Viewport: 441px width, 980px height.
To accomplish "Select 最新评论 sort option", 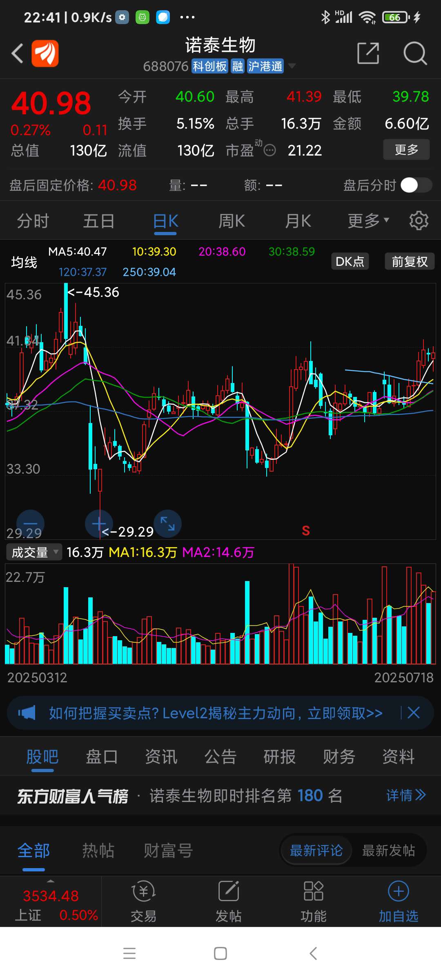I will 316,851.
